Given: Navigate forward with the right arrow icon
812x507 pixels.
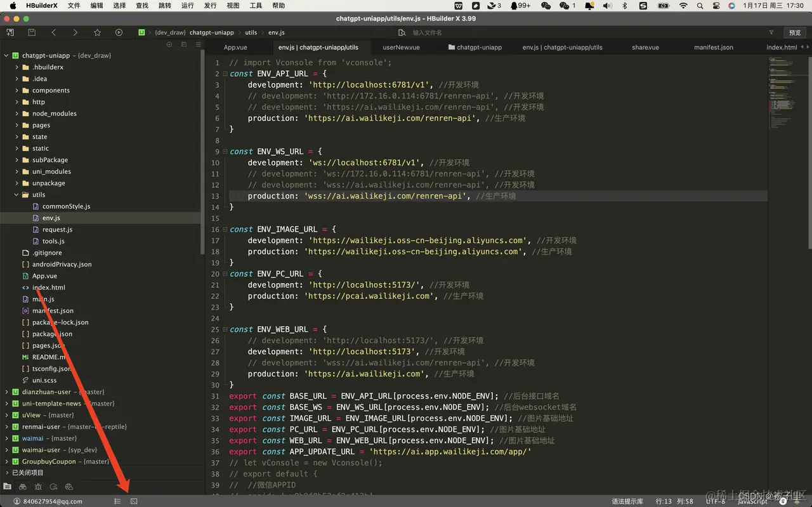Looking at the screenshot, I should coord(75,32).
